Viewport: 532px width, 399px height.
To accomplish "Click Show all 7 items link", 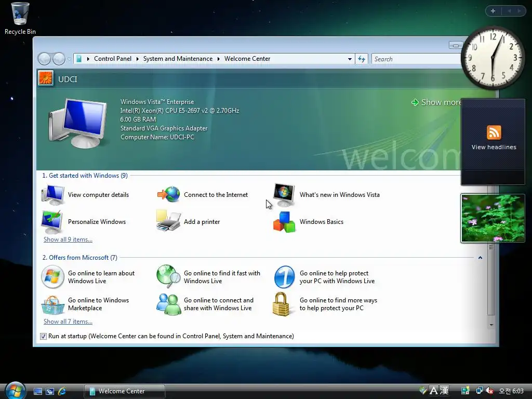I will [x=68, y=322].
